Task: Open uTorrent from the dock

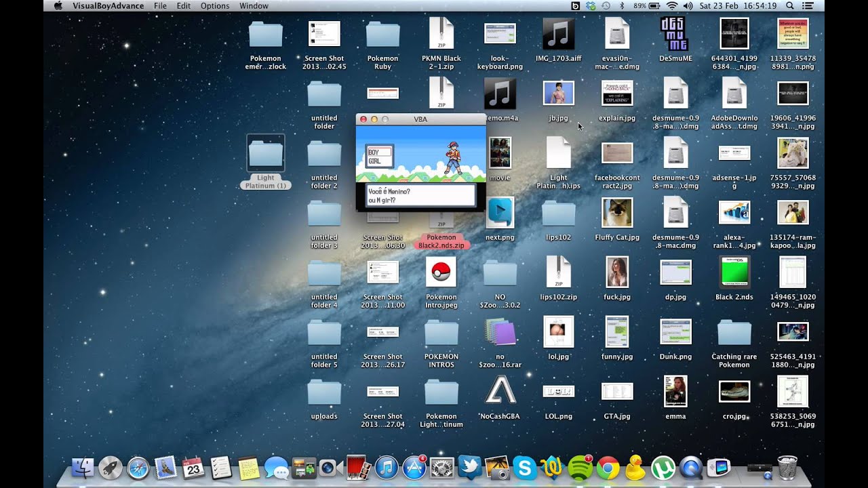Action: coord(663,468)
